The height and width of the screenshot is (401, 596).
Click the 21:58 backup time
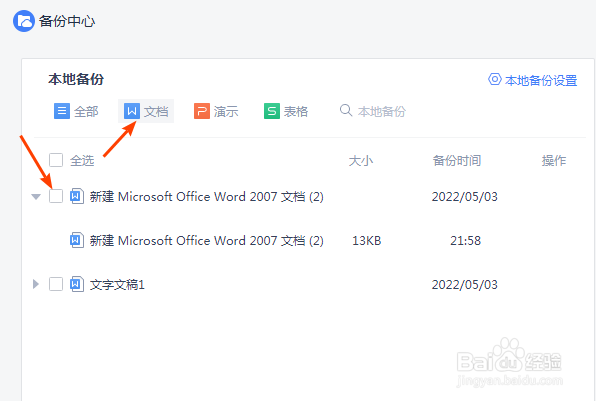click(465, 241)
